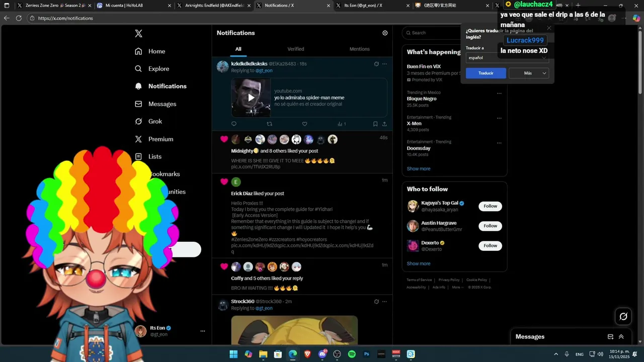
Task: Bookmark the kzkdkdkdksksks post
Action: click(x=375, y=124)
